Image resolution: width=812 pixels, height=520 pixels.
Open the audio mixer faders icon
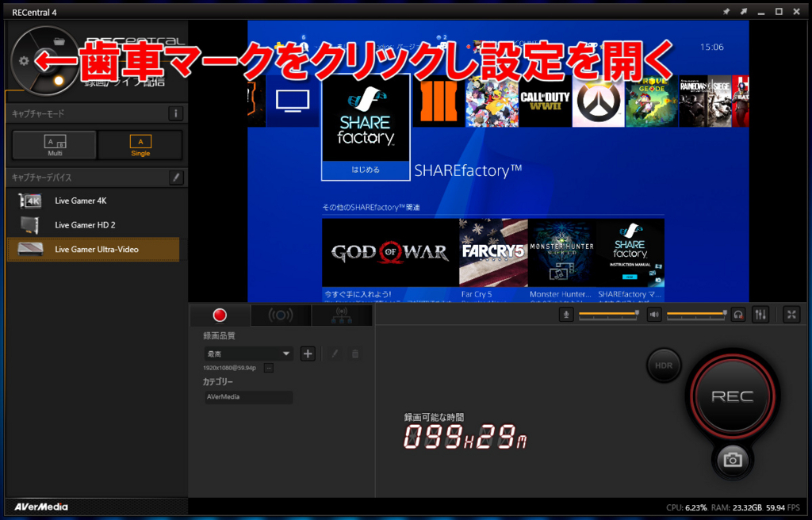[x=760, y=315]
